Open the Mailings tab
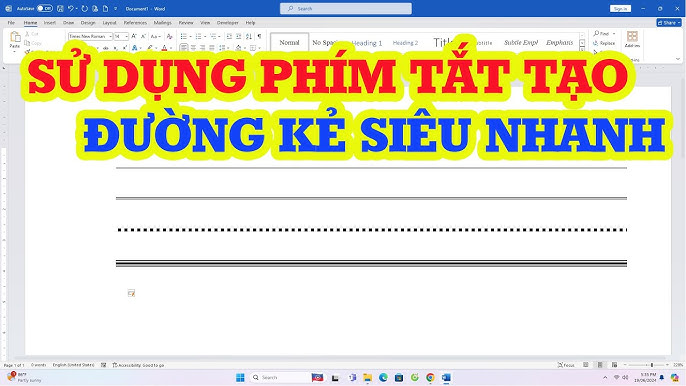 coord(162,22)
